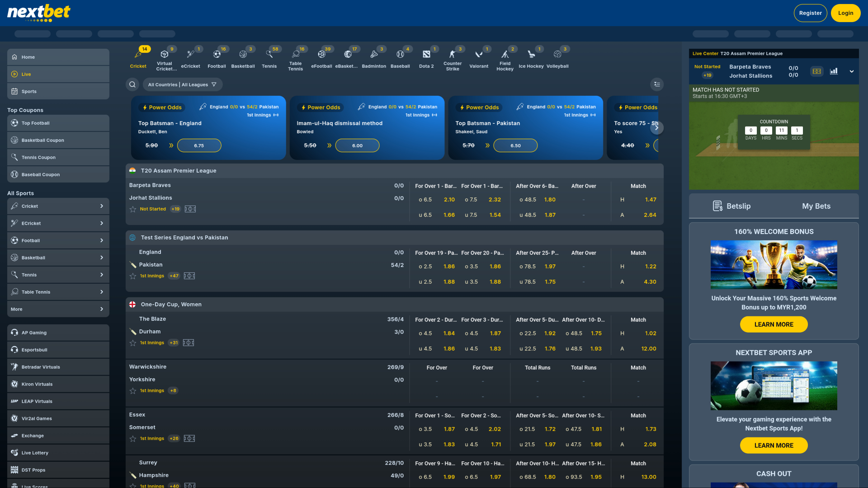Expand Football in All Sports list
Image resolution: width=868 pixels, height=488 pixels.
(58, 240)
